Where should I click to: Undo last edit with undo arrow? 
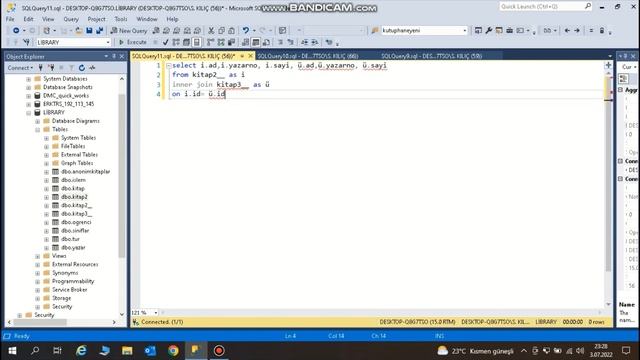pyautogui.click(x=246, y=31)
